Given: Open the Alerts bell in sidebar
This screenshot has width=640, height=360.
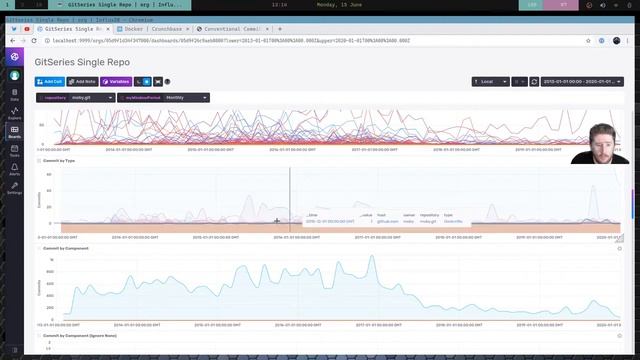Looking at the screenshot, I should tap(14, 169).
